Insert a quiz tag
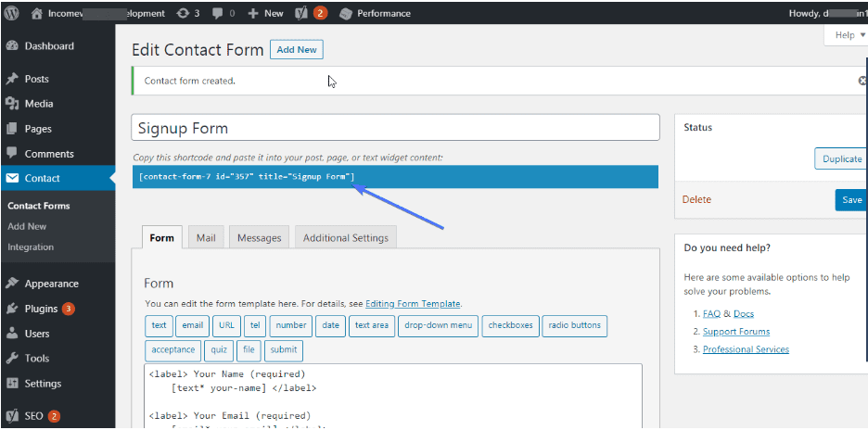The height and width of the screenshot is (430, 868). (x=219, y=349)
